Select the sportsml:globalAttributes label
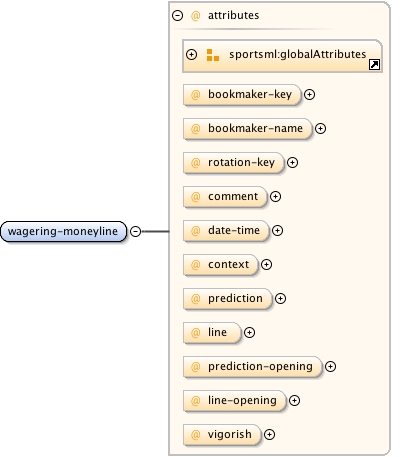408x457 pixels. (x=297, y=54)
